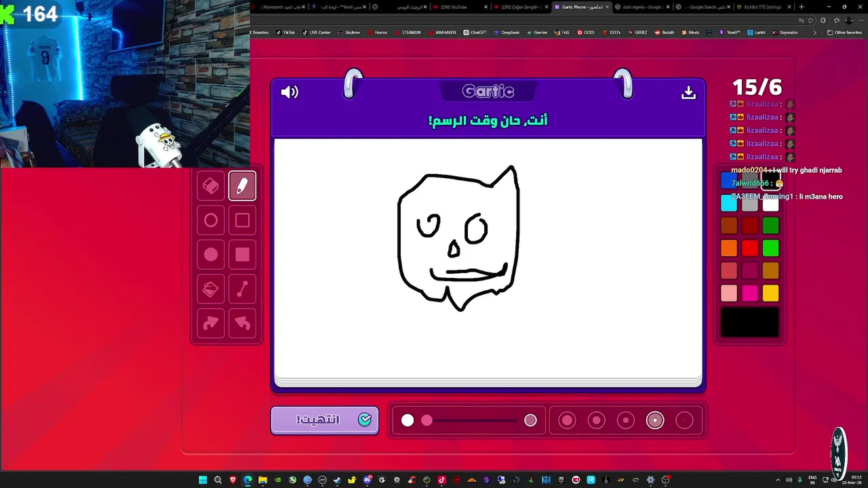The height and width of the screenshot is (488, 868).
Task: Set the largest brush thickness option
Action: pyautogui.click(x=567, y=420)
